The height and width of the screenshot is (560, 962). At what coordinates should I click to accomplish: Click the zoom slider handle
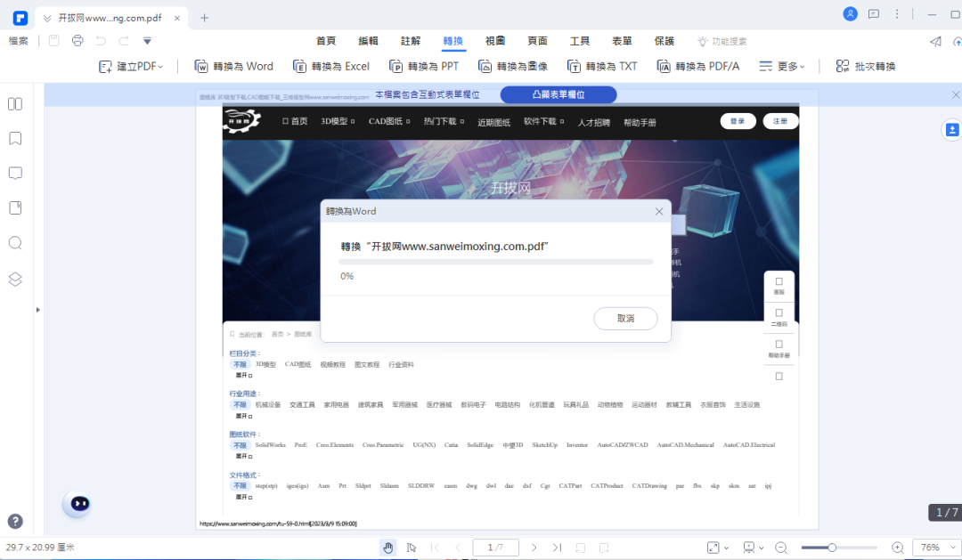pos(832,548)
